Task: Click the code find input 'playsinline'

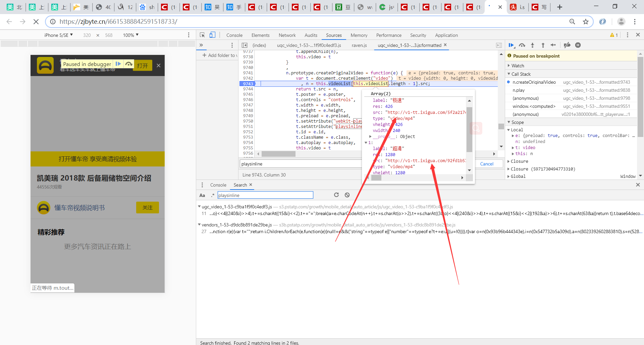Action: pyautogui.click(x=301, y=164)
